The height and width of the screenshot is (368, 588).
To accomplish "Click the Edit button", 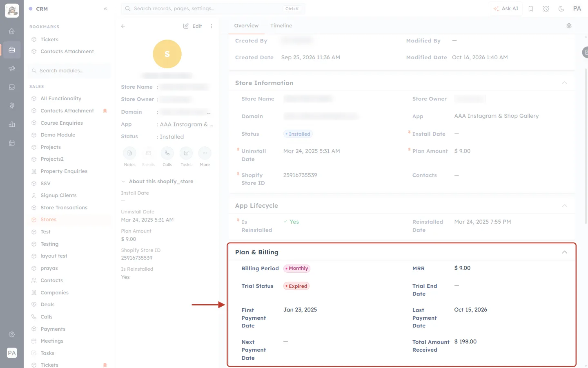I will [x=193, y=26].
